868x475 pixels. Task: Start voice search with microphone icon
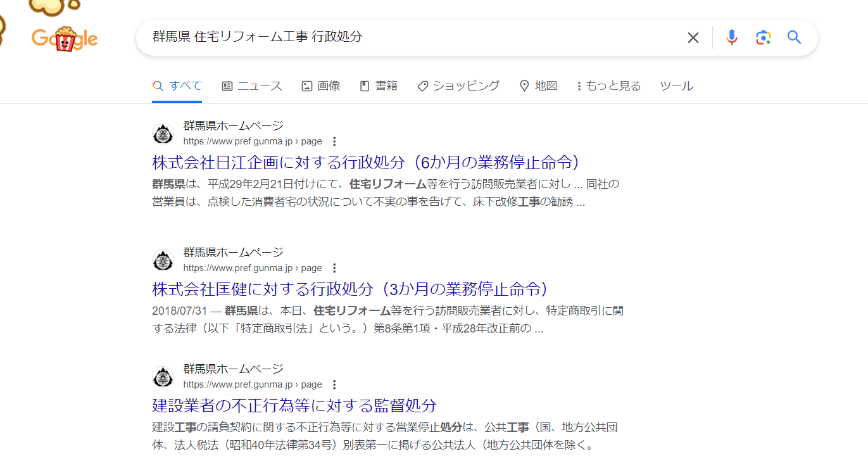732,37
